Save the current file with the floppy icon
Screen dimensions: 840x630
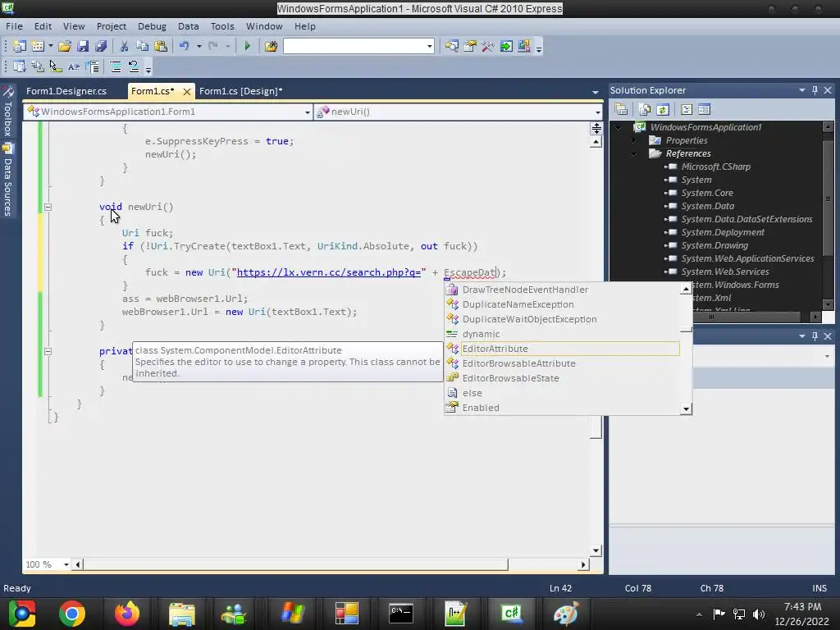coord(83,46)
